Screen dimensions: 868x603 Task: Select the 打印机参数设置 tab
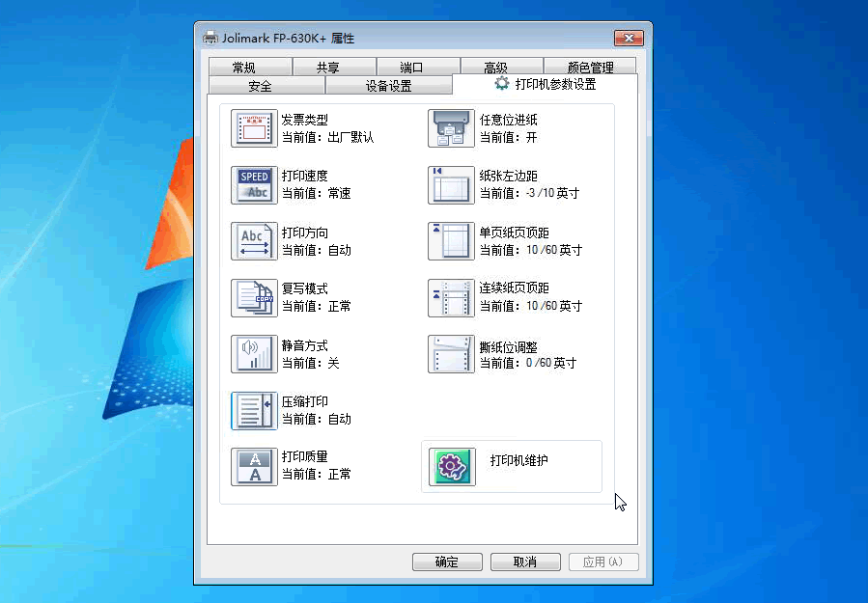(x=545, y=84)
